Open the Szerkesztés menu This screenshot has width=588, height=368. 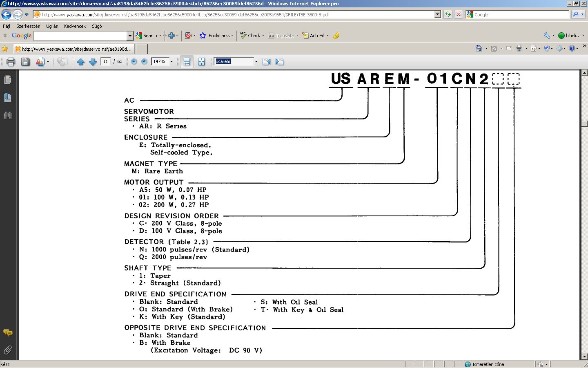[28, 26]
